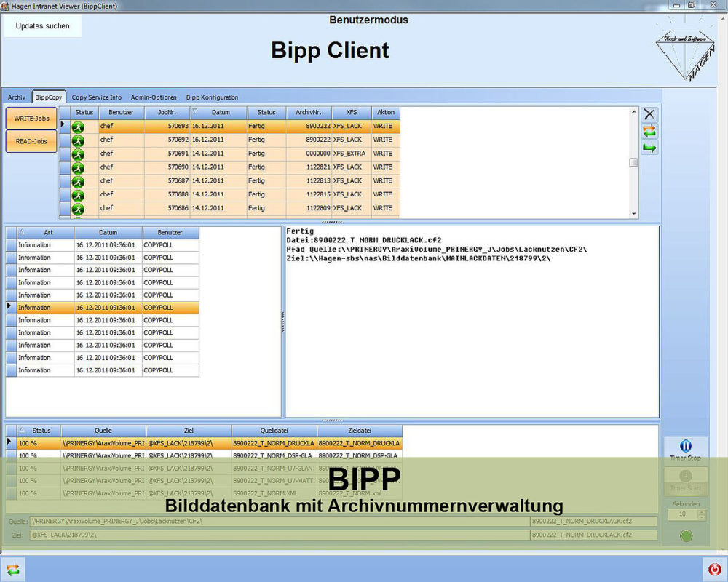The width and height of the screenshot is (728, 582).
Task: Click the orange-green swap arrows icon beside jobs table
Action: click(649, 132)
